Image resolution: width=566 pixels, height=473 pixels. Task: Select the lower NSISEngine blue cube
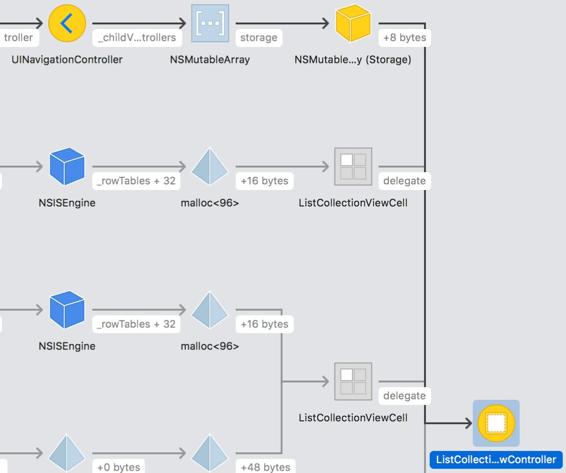tap(67, 309)
